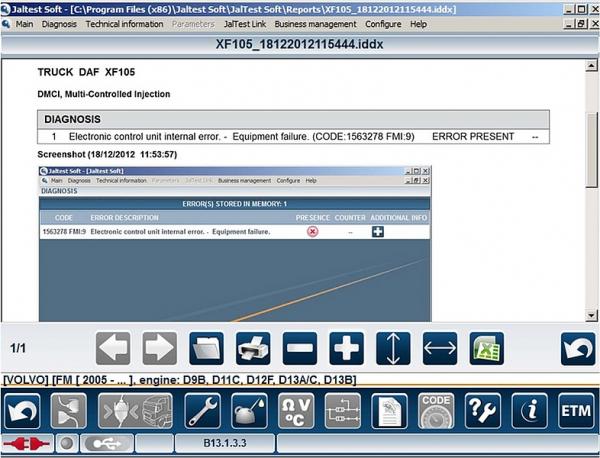Print the report with printer icon
The width and height of the screenshot is (600, 458).
[253, 348]
